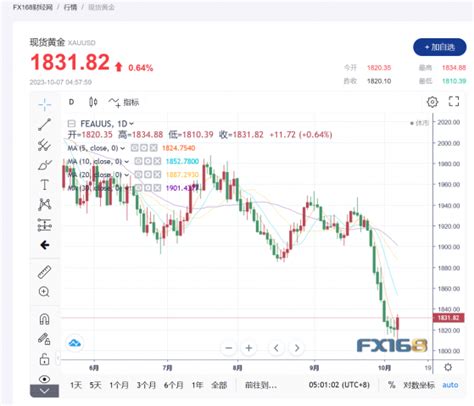Expand the left toolbar down chevron
The width and height of the screenshot is (474, 406).
(45, 391)
